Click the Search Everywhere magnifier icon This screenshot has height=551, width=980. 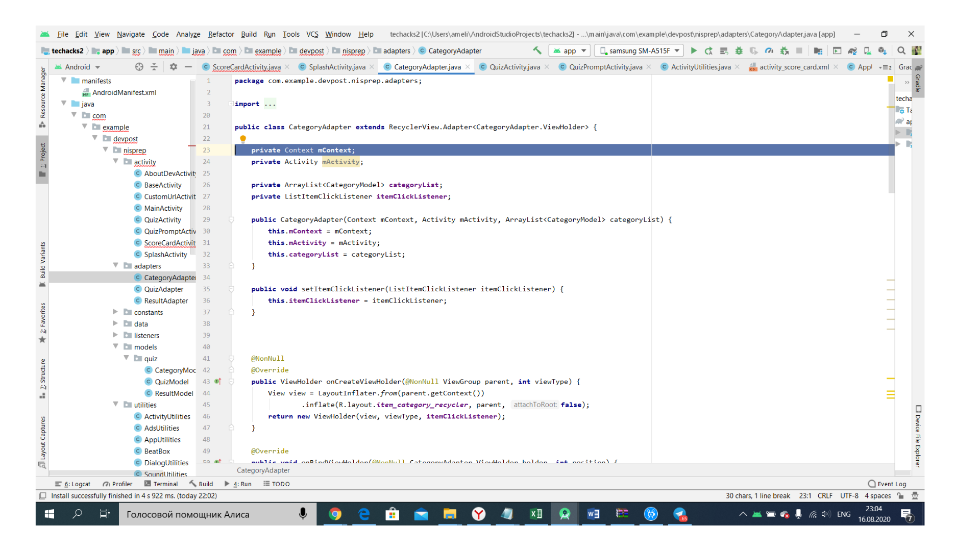[901, 51]
